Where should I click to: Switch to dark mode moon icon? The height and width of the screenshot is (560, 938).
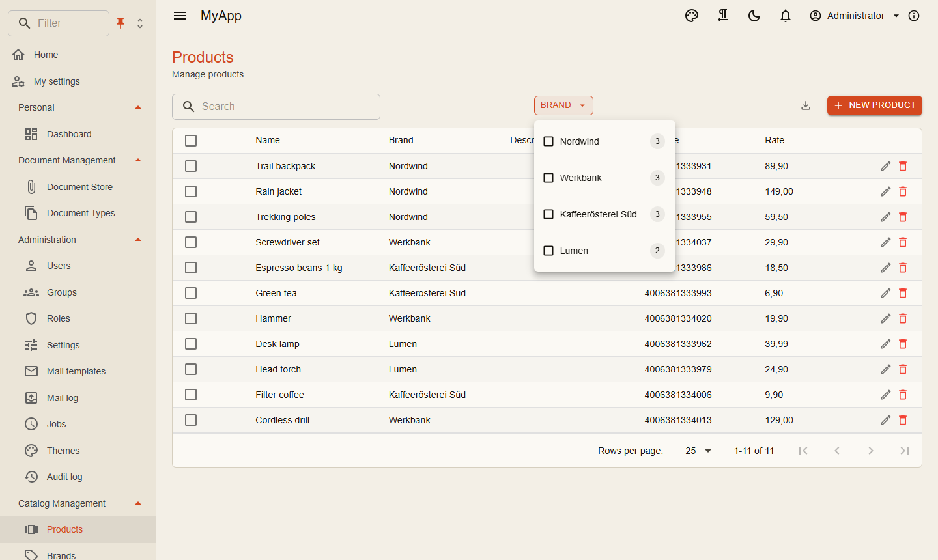click(x=754, y=16)
